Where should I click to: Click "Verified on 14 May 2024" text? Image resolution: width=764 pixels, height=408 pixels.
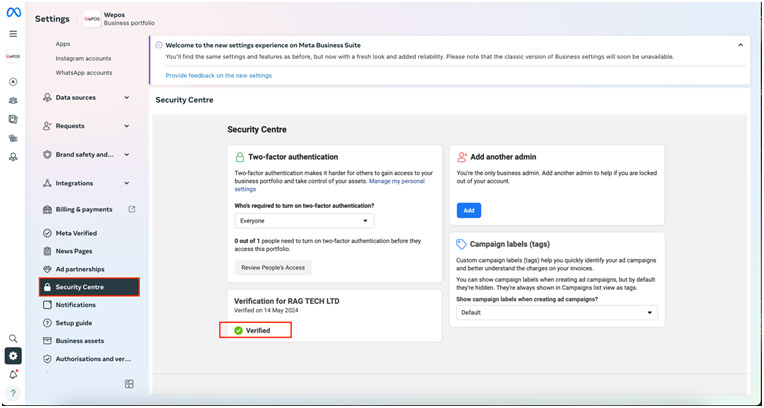point(266,310)
